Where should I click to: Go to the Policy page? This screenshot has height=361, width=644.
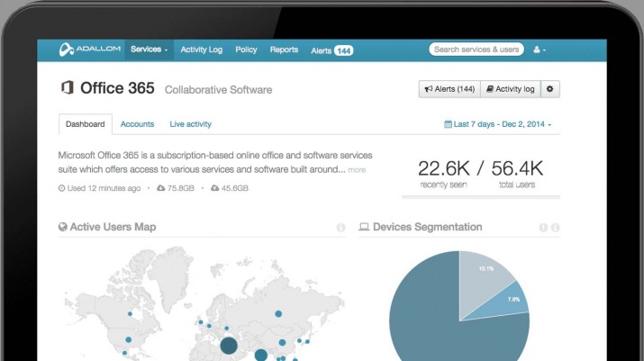pos(246,50)
